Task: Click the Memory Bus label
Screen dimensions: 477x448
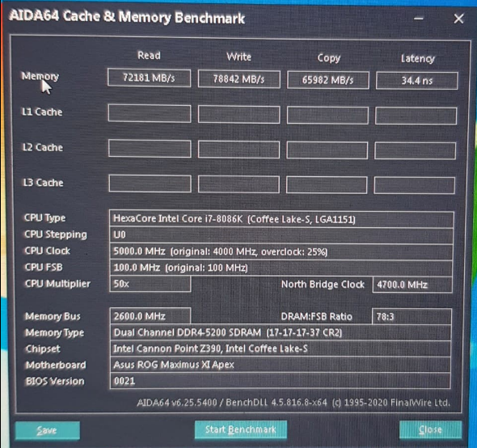Action: [x=53, y=316]
